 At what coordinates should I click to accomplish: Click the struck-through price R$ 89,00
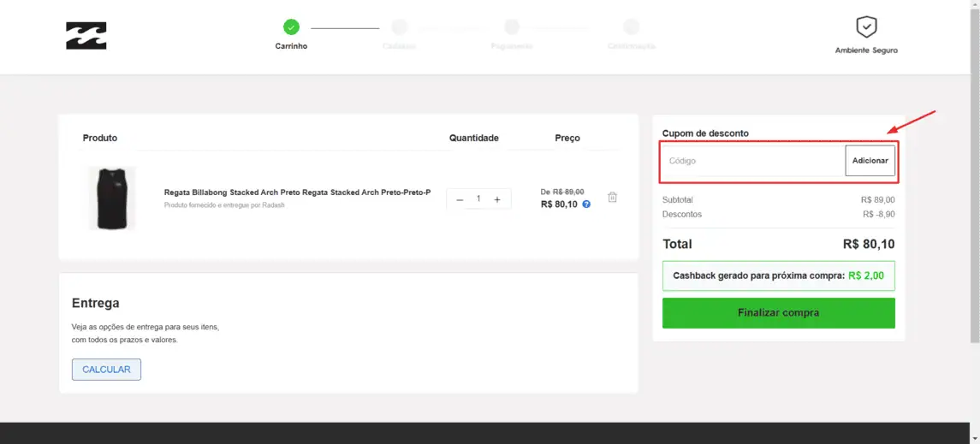[568, 192]
